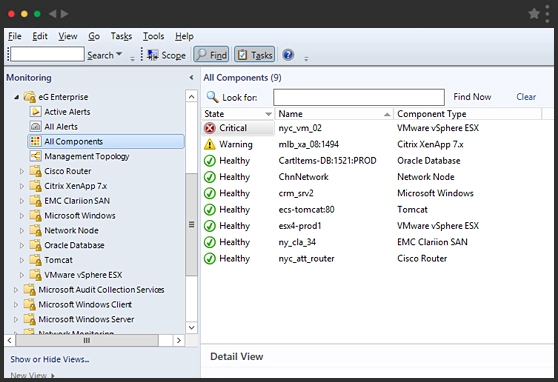558x382 pixels.
Task: Click Healthy icon for CartItems-DB:1521:PROD
Action: point(210,161)
